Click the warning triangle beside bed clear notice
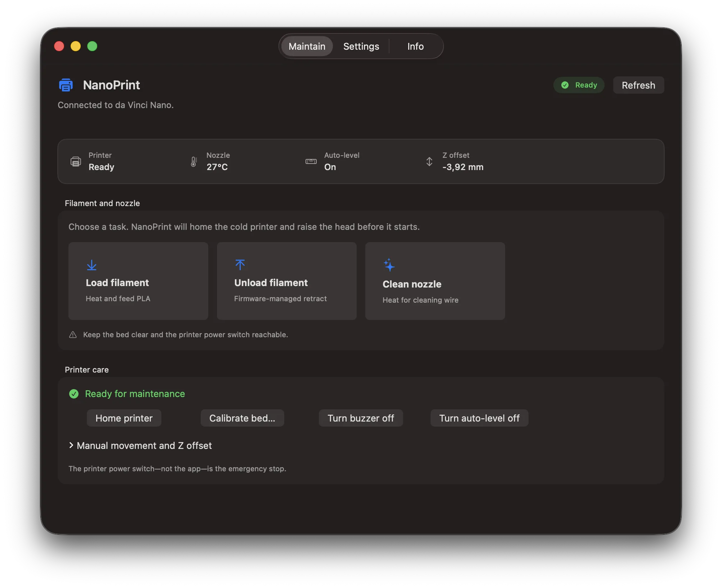 (73, 335)
